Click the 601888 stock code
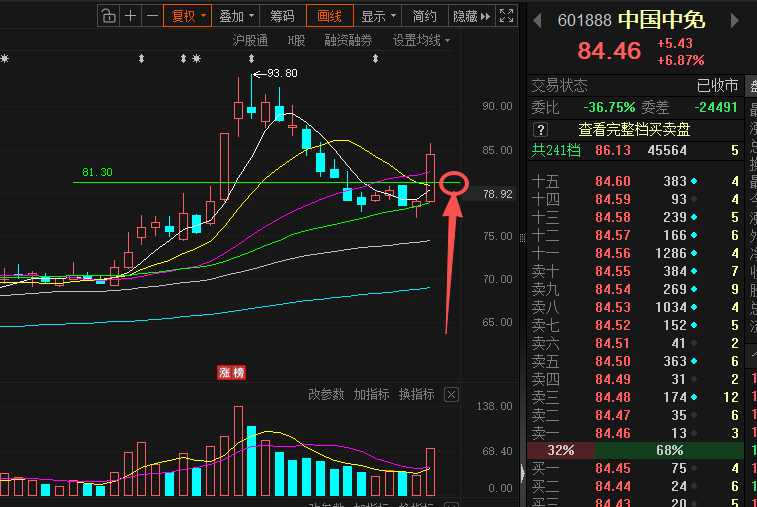The image size is (757, 507). tap(584, 20)
